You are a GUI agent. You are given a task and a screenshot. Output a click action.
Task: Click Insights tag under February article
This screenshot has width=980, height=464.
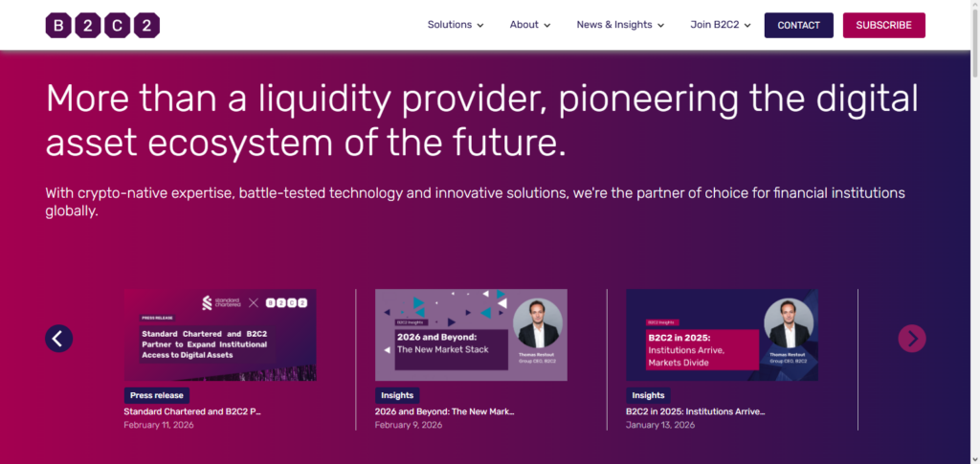[397, 395]
